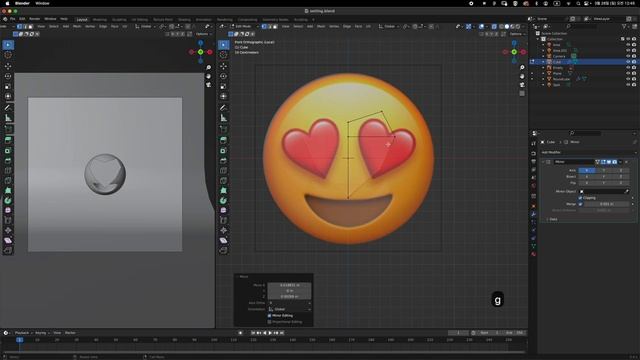Select the Measure tool in right viewport toolbar
640x360 pixels.
pos(223,118)
